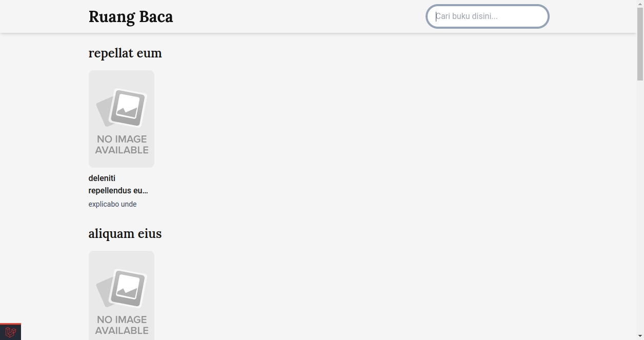Click the placeholder picture icon in the first book cover

pos(122,108)
